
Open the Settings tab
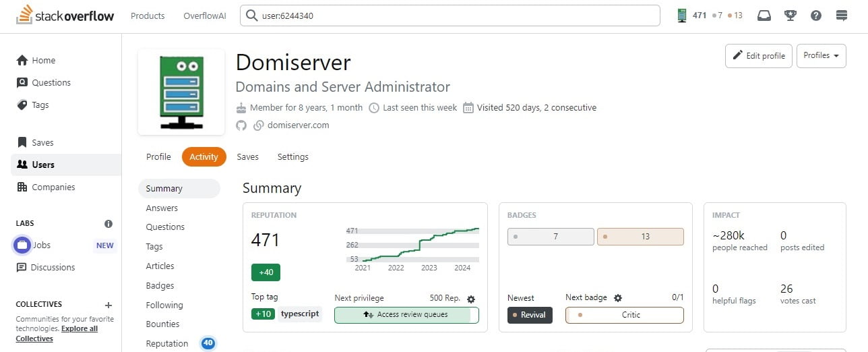[x=293, y=156]
